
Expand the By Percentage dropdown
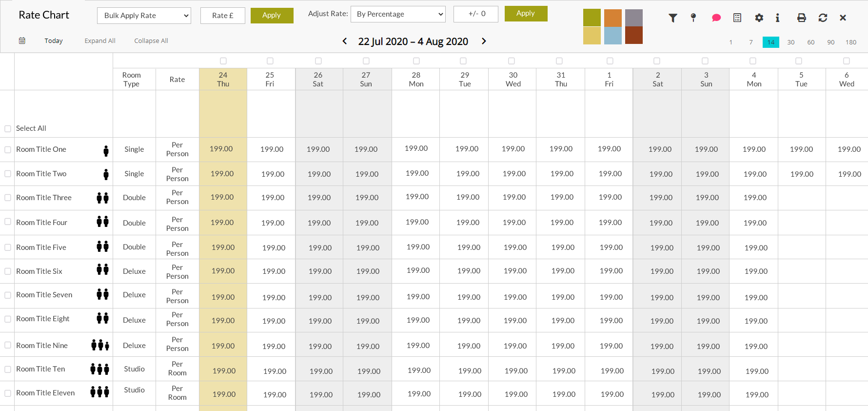398,14
